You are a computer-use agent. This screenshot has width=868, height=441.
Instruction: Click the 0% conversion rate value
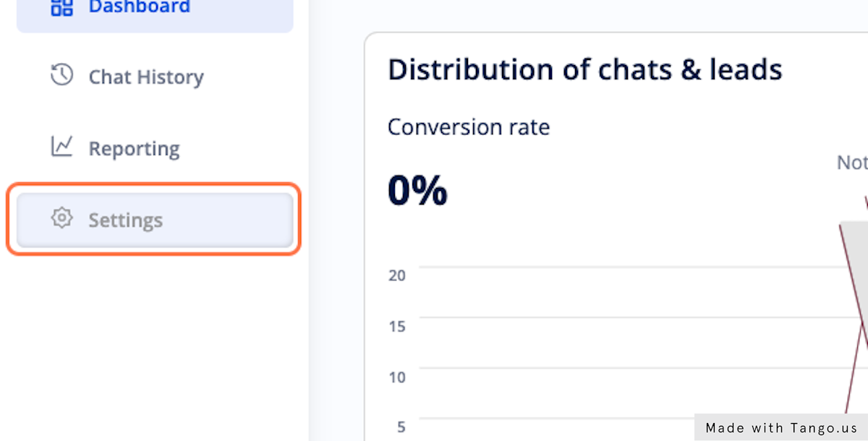(417, 191)
